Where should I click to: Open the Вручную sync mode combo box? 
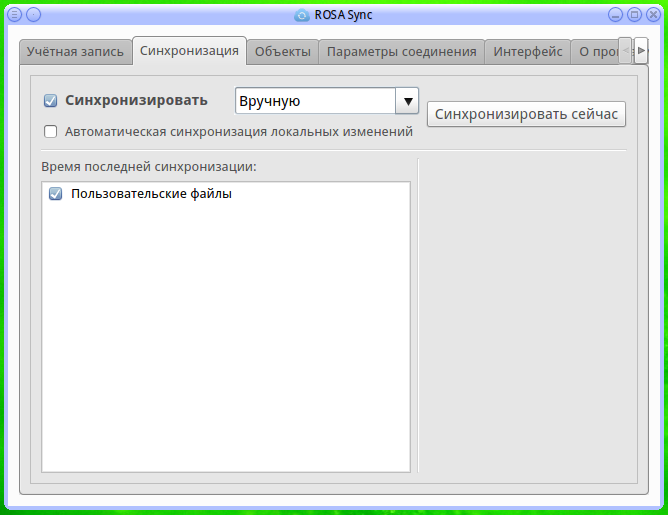click(x=327, y=101)
